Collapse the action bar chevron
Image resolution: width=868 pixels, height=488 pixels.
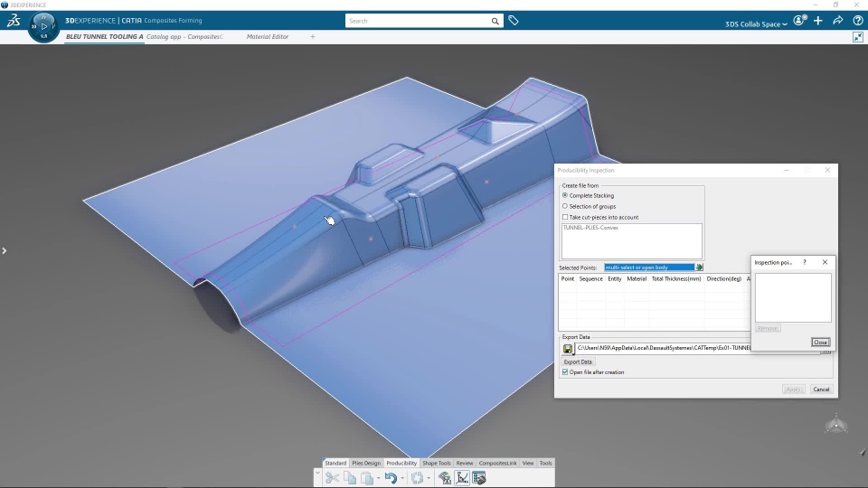pos(317,474)
